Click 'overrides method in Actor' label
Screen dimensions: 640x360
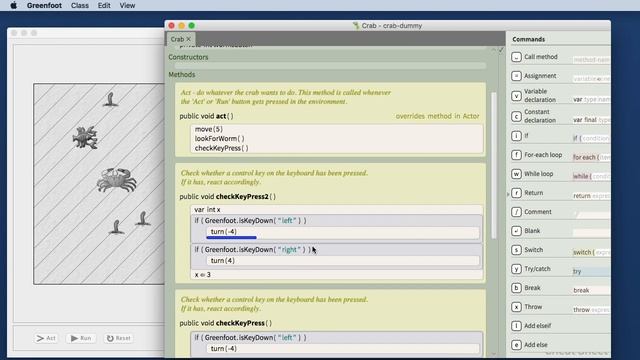pos(437,116)
